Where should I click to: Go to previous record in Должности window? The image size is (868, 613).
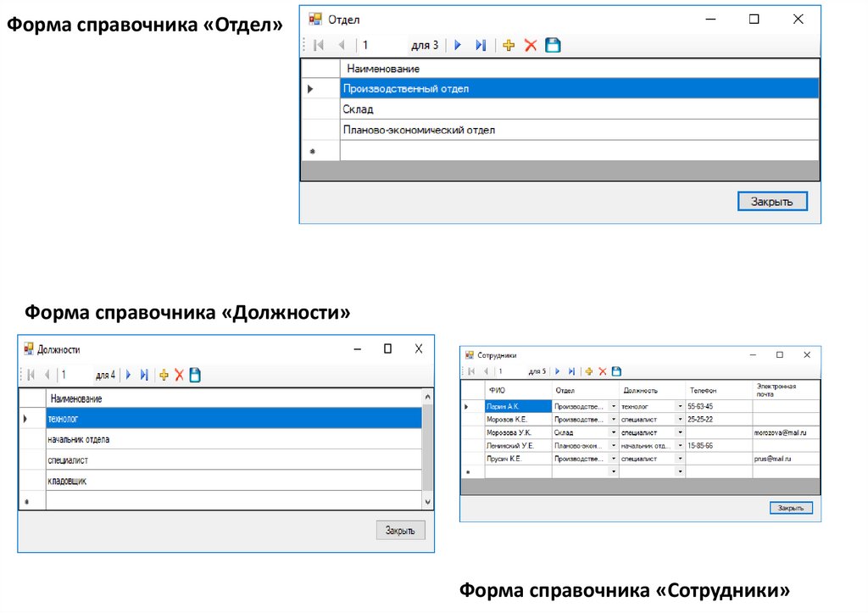click(47, 375)
